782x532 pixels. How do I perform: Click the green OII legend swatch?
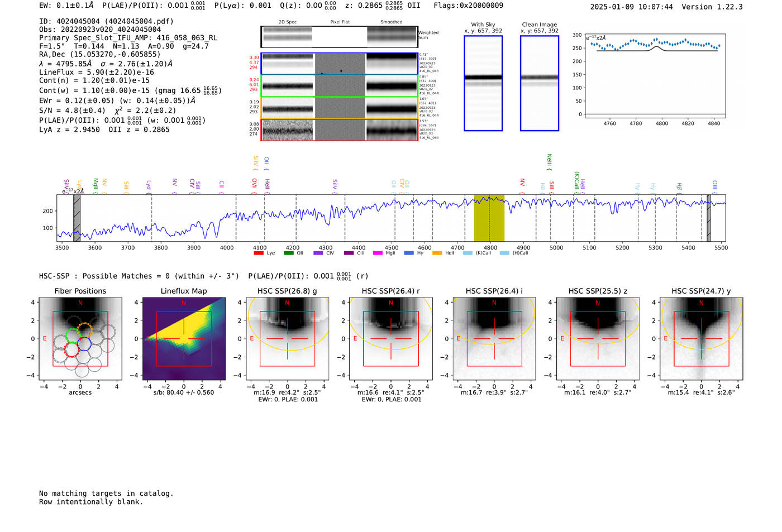point(288,253)
